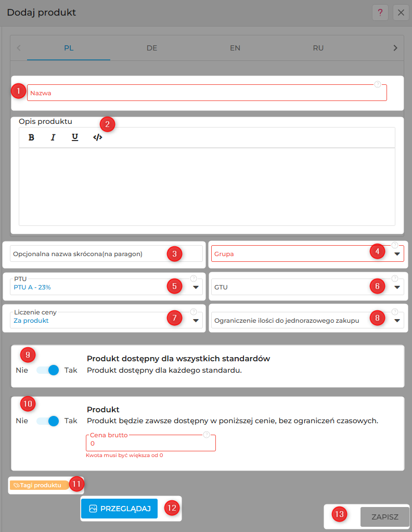Image resolution: width=412 pixels, height=532 pixels.
Task: Click the ZAPISZ save button
Action: click(x=384, y=517)
